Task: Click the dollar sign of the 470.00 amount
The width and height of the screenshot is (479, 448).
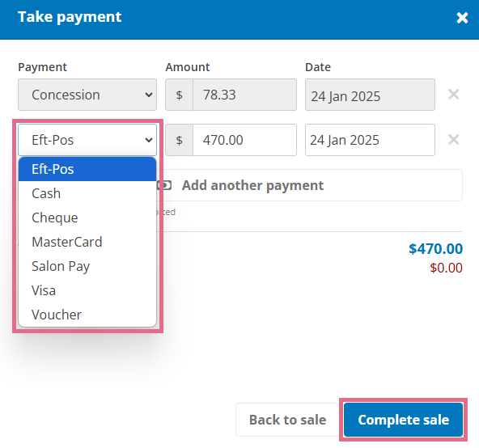Action: tap(179, 140)
